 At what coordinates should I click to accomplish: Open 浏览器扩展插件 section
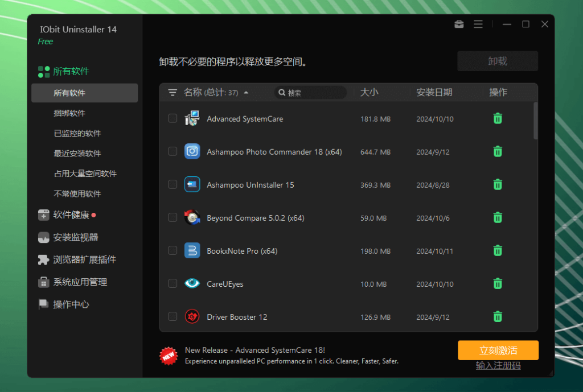tap(84, 260)
